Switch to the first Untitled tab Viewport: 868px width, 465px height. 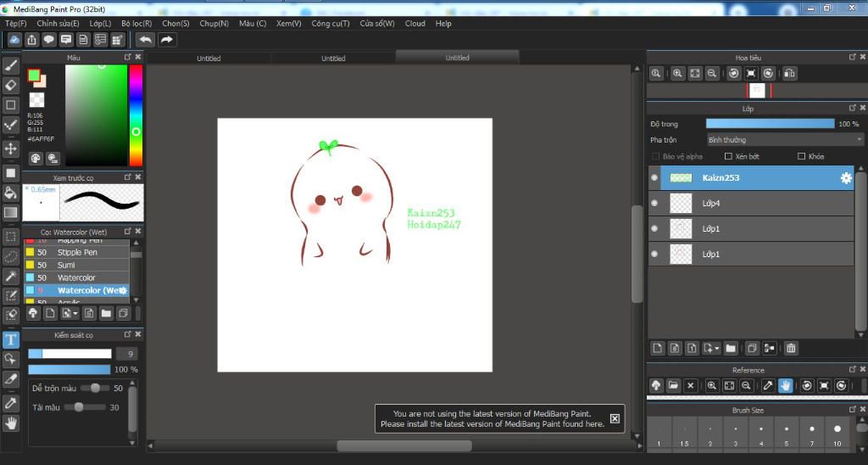coord(209,59)
